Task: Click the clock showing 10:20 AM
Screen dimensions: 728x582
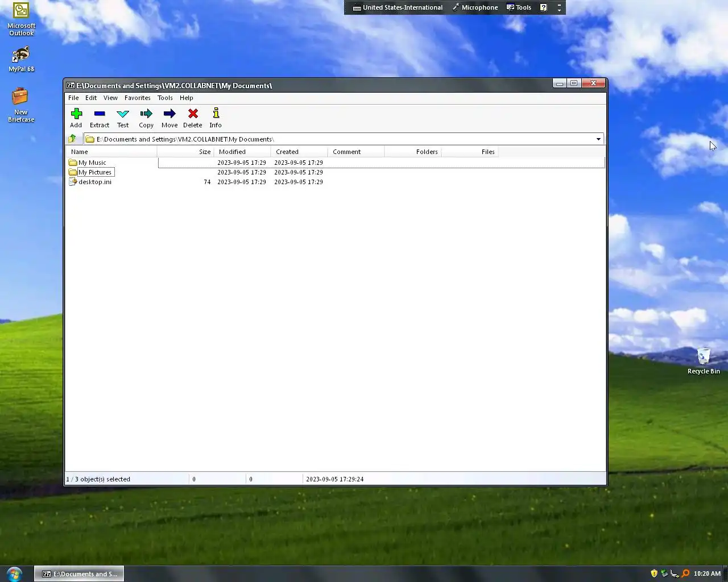Action: tap(707, 573)
